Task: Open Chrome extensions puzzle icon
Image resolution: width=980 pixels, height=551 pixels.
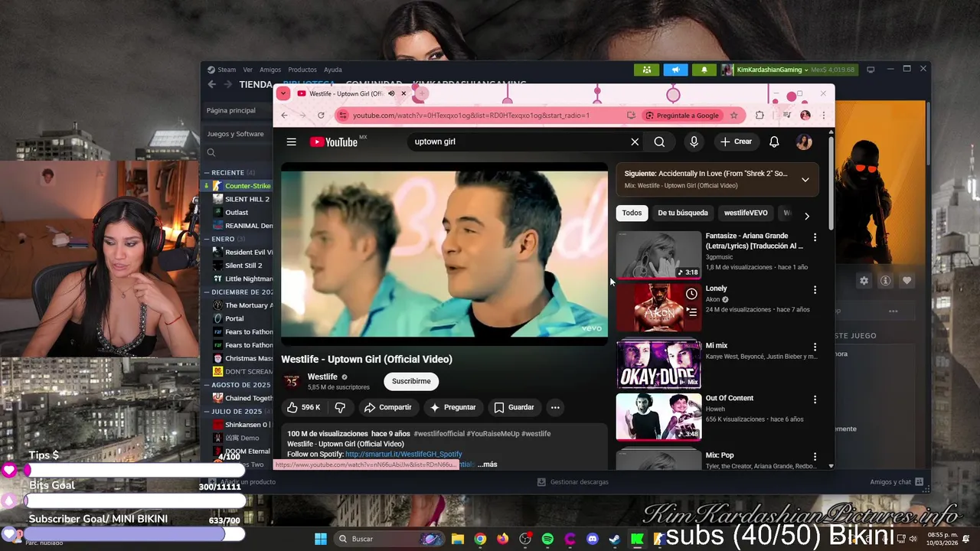Action: 759,116
